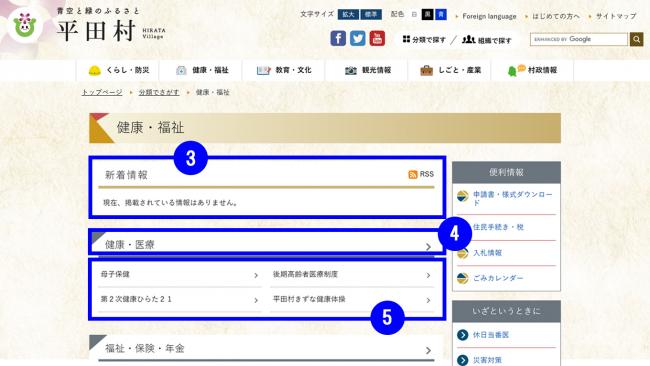Open the サイトマップ link

[616, 17]
